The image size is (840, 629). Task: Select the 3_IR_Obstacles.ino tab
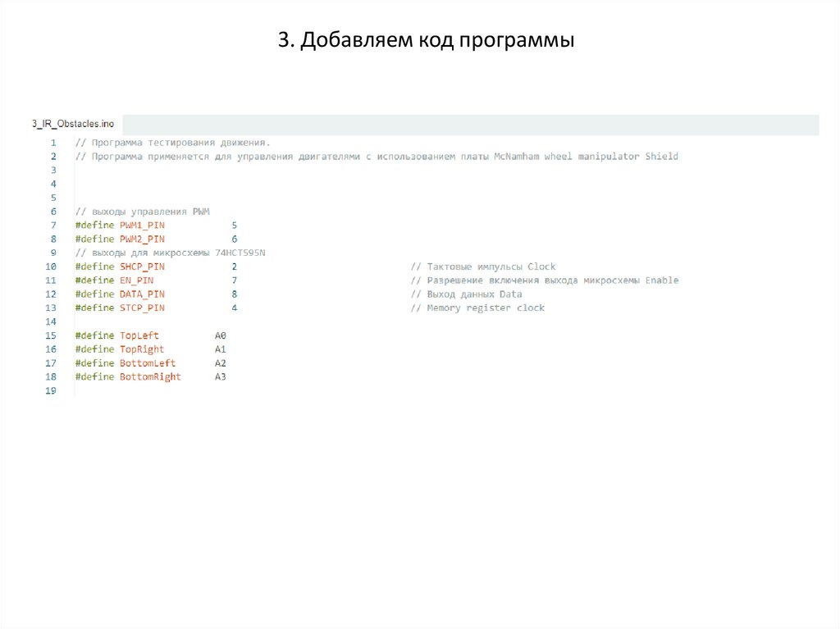pos(73,124)
